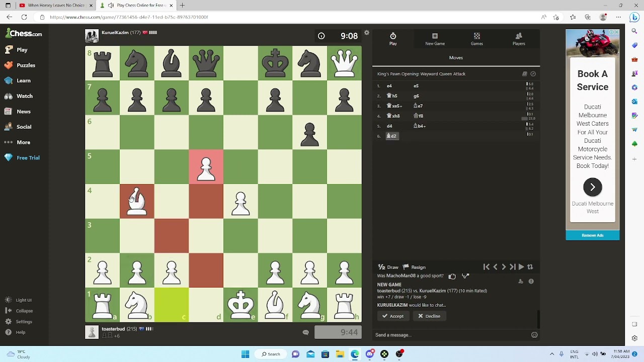The image size is (644, 362).
Task: Switch to the New Game tab
Action: tap(435, 39)
